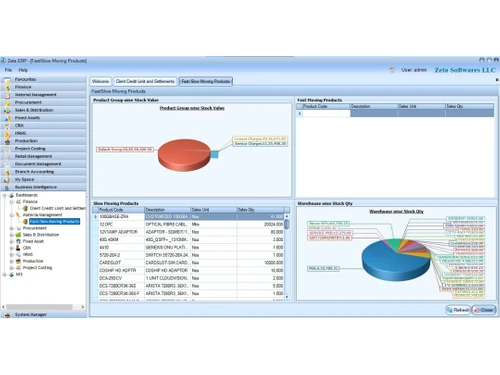Select the Fast/Slow Moving Products tab
Viewport: 500px width, 375px height.
206,81
